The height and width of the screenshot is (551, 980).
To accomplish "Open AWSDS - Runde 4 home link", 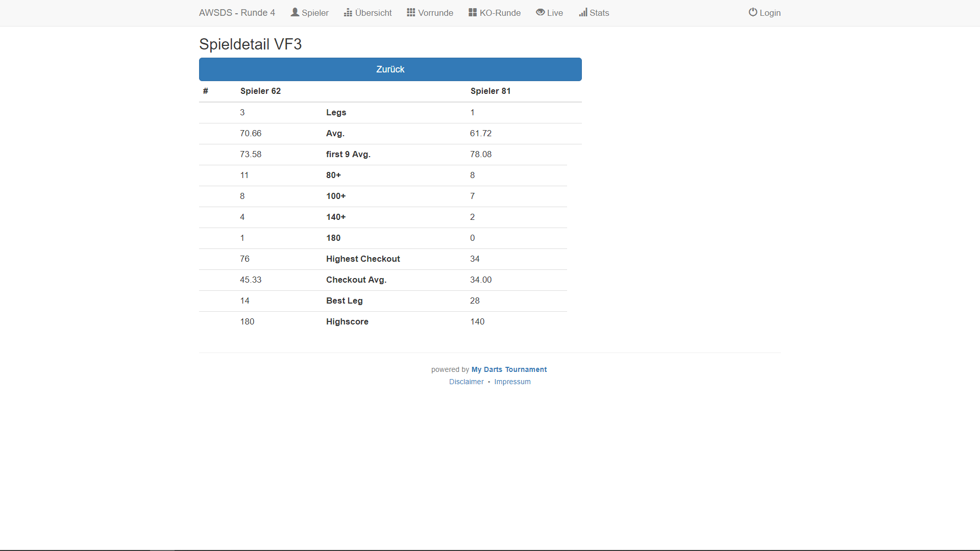I will (x=237, y=13).
